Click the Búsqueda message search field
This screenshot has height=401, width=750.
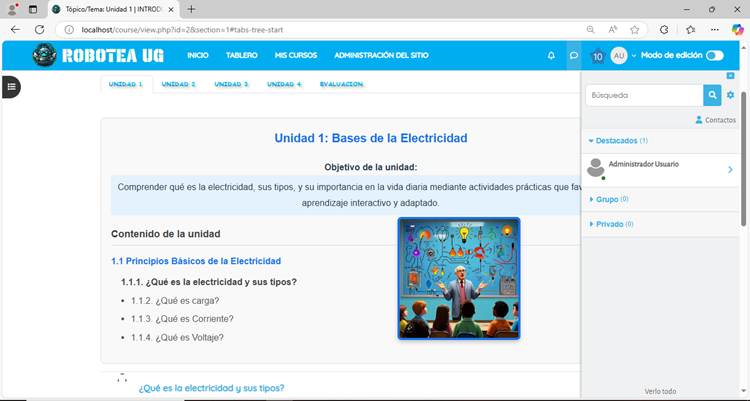[x=643, y=95]
